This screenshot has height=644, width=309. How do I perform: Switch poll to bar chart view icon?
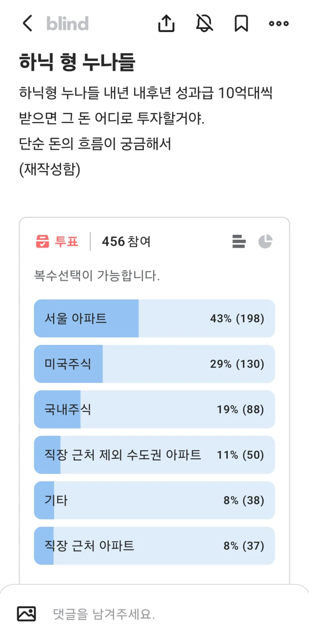239,241
